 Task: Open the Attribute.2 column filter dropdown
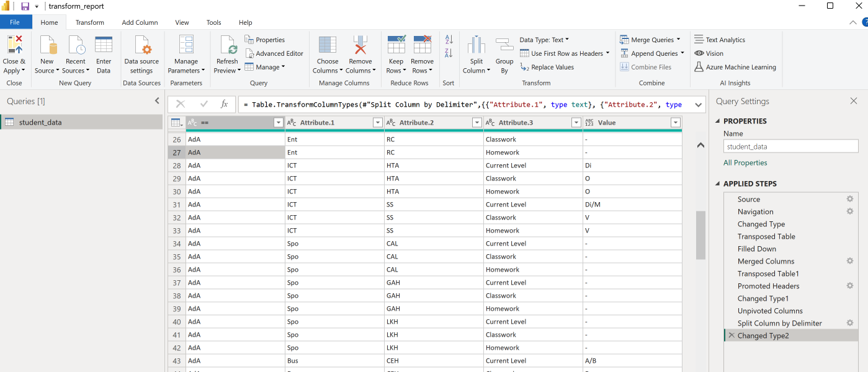477,123
